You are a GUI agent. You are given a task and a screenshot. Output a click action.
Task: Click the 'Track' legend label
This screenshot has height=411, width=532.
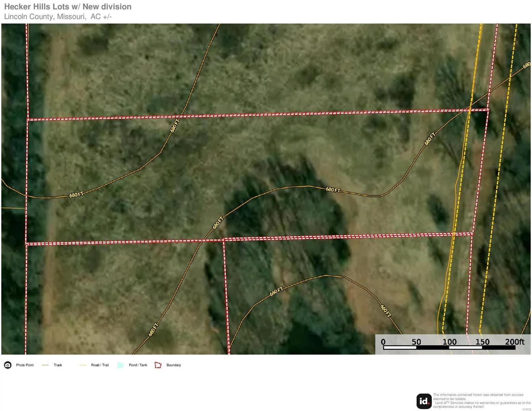click(58, 365)
